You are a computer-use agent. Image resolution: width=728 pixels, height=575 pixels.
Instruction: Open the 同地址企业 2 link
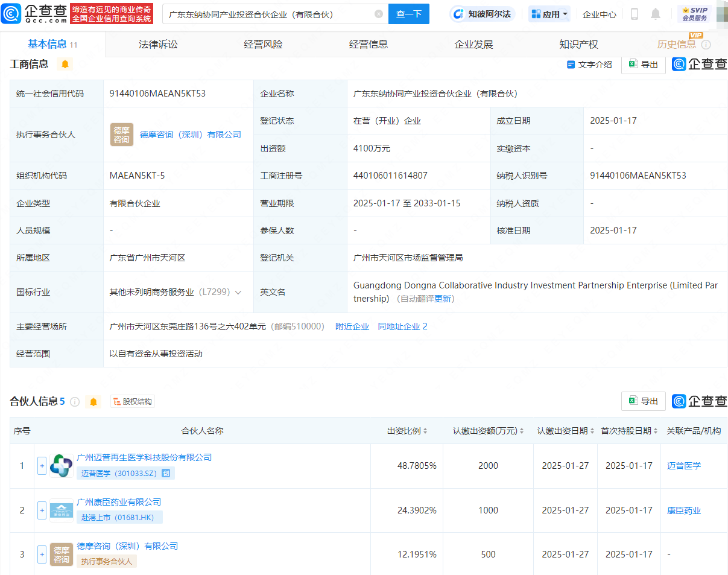coord(402,326)
